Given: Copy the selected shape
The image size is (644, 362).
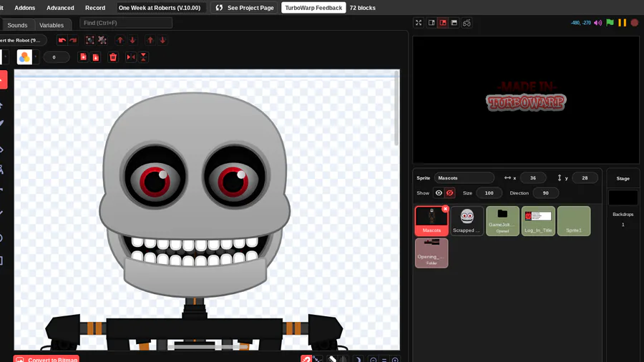Looking at the screenshot, I should tap(83, 57).
